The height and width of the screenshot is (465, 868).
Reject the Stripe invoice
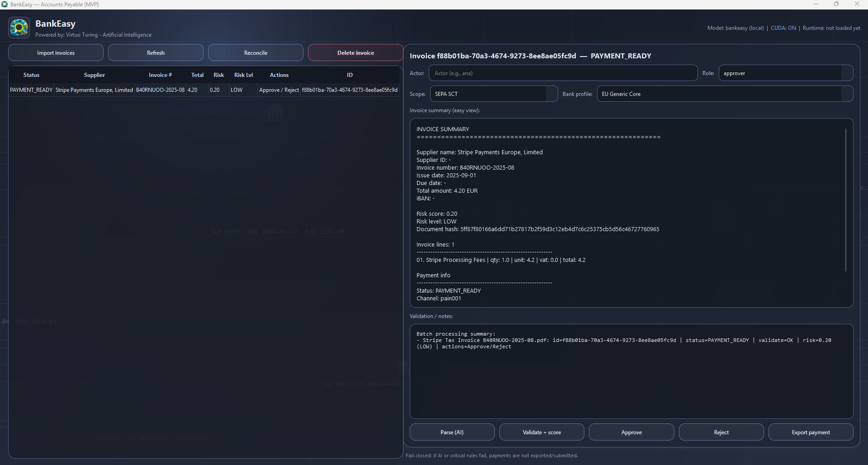(x=721, y=432)
